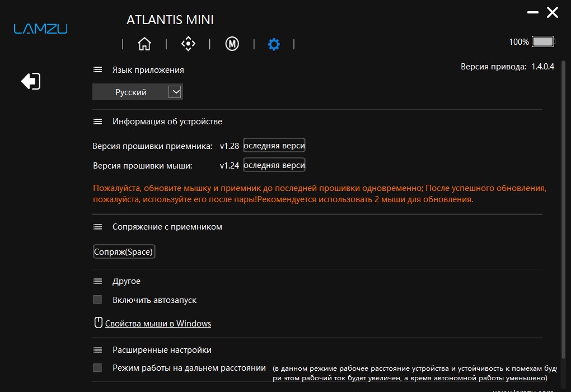Click list icon next to Сопряжение с приемником
This screenshot has height=392, width=571.
[x=97, y=227]
